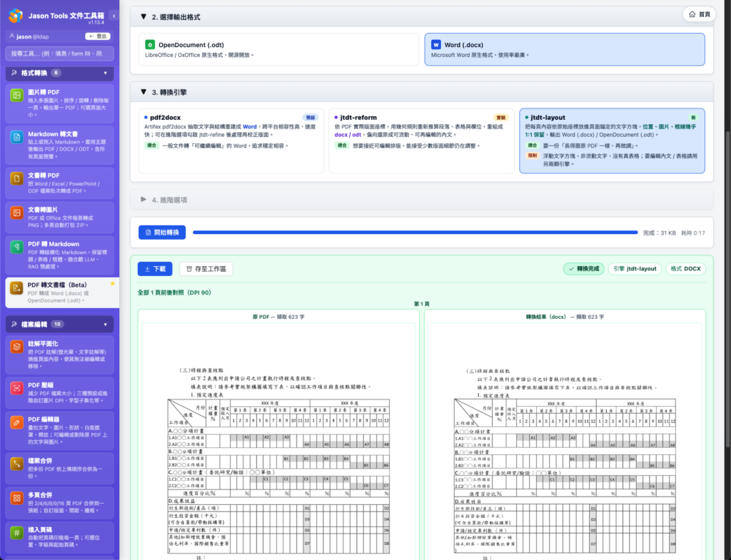Open the PDF 編輯器 tool
Image resolution: width=731 pixels, height=560 pixels.
[x=60, y=430]
